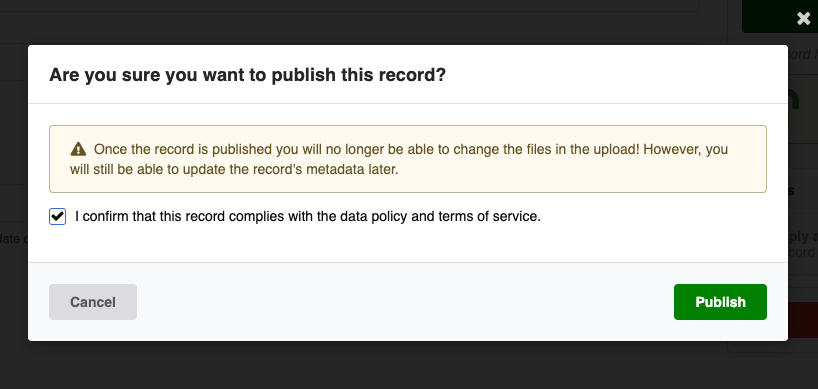Click the dimmed green arc icon behind the dialog

[x=793, y=99]
